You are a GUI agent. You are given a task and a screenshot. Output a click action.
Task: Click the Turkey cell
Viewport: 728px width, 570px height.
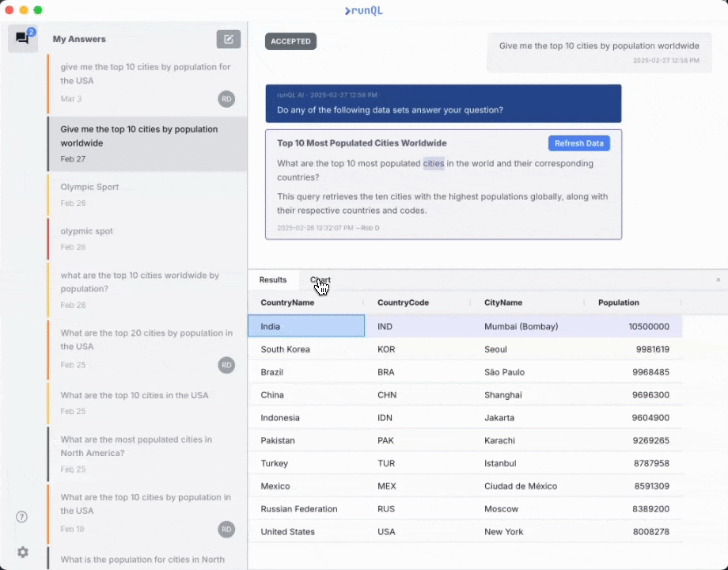coord(306,463)
